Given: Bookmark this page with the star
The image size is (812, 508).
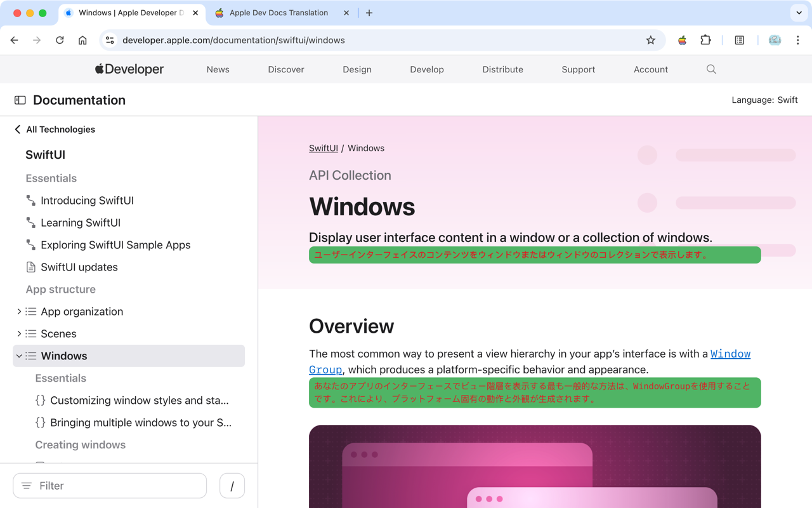Looking at the screenshot, I should [x=650, y=40].
